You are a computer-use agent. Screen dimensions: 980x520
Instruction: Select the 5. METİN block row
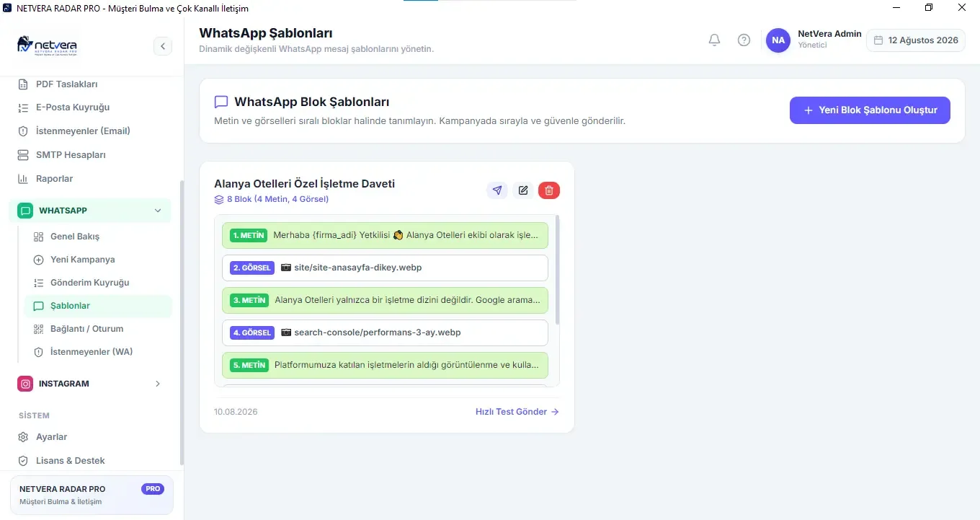385,365
